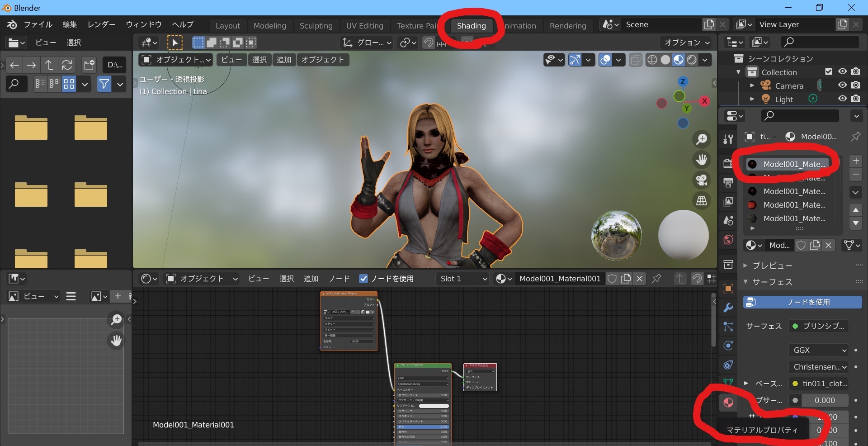The width and height of the screenshot is (868, 446).
Task: Move material slot up in the list
Action: (856, 210)
